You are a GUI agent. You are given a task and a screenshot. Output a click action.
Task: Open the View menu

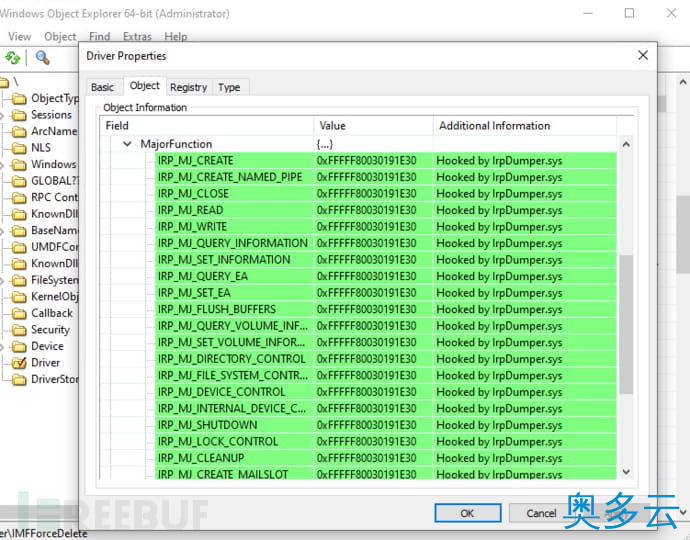coord(20,37)
